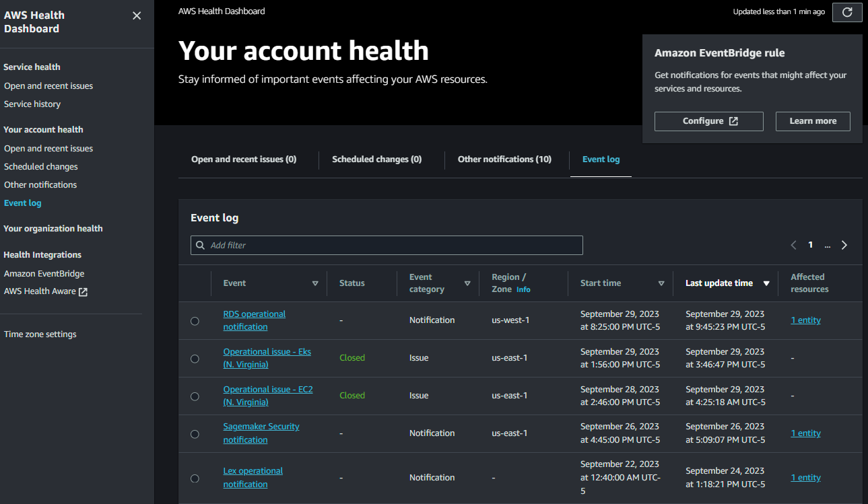Open the page ellipsis in pagination
The height and width of the screenshot is (504, 868).
click(x=828, y=245)
